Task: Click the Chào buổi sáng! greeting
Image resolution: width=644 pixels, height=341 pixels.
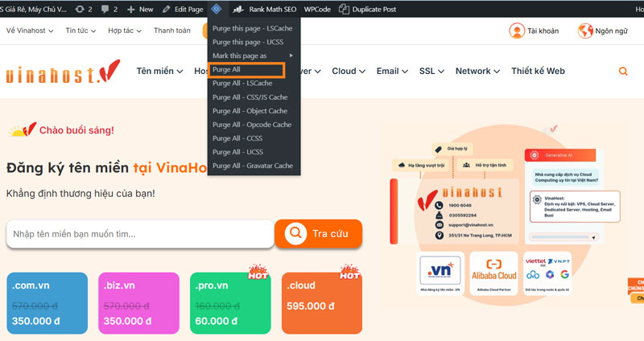Action: tap(76, 130)
